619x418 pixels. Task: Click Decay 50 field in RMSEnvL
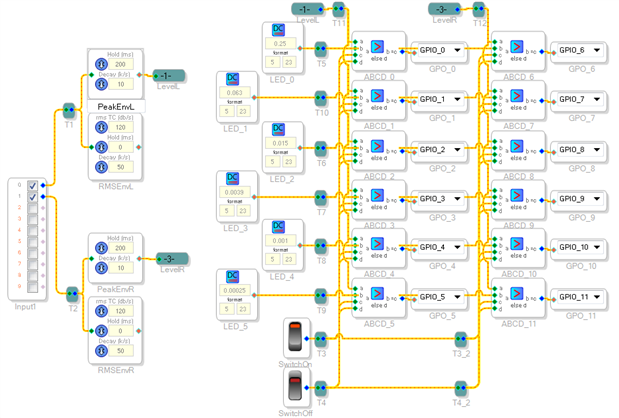(121, 167)
